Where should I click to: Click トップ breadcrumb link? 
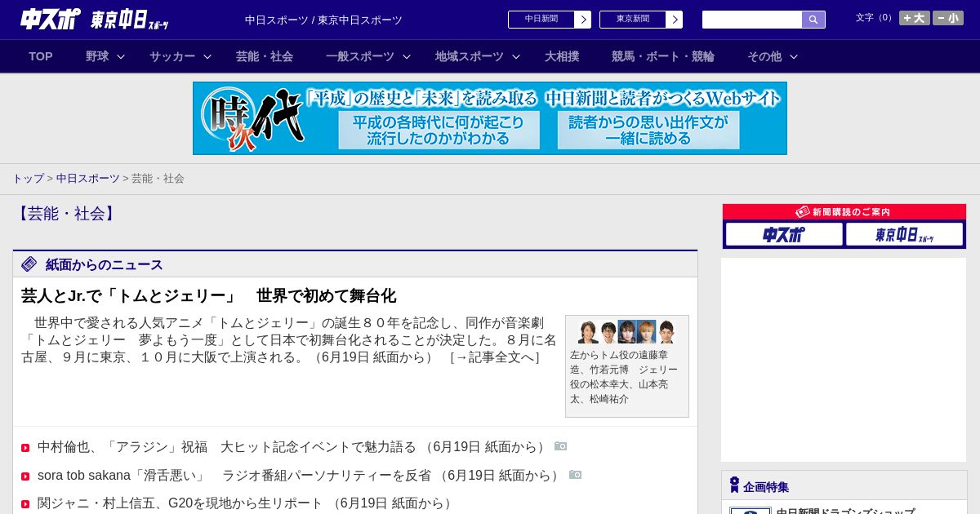pyautogui.click(x=28, y=179)
